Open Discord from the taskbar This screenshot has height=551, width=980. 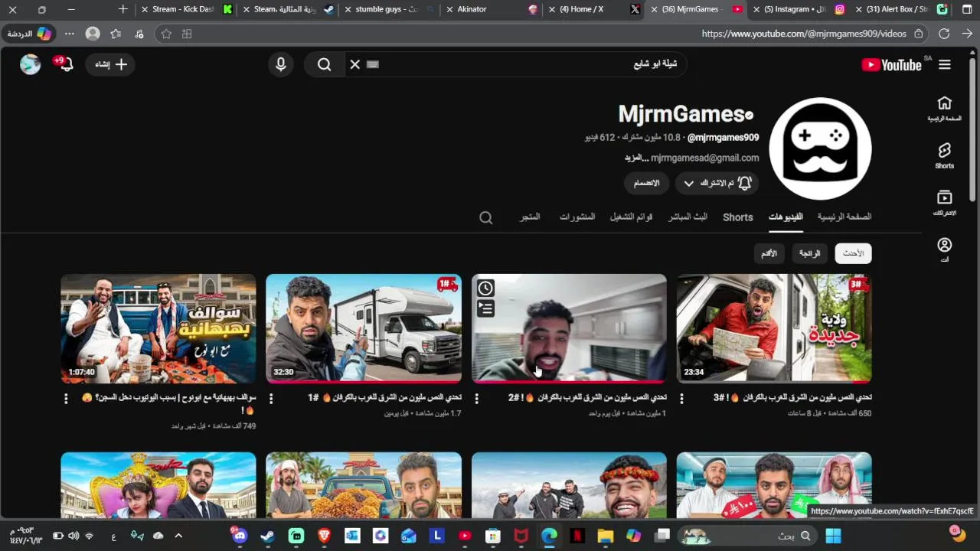click(x=240, y=536)
